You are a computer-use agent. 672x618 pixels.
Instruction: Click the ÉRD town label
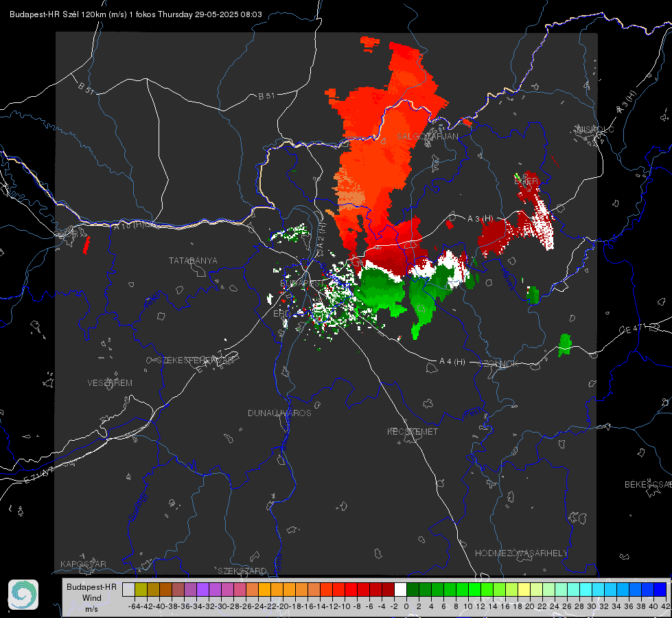(x=281, y=314)
